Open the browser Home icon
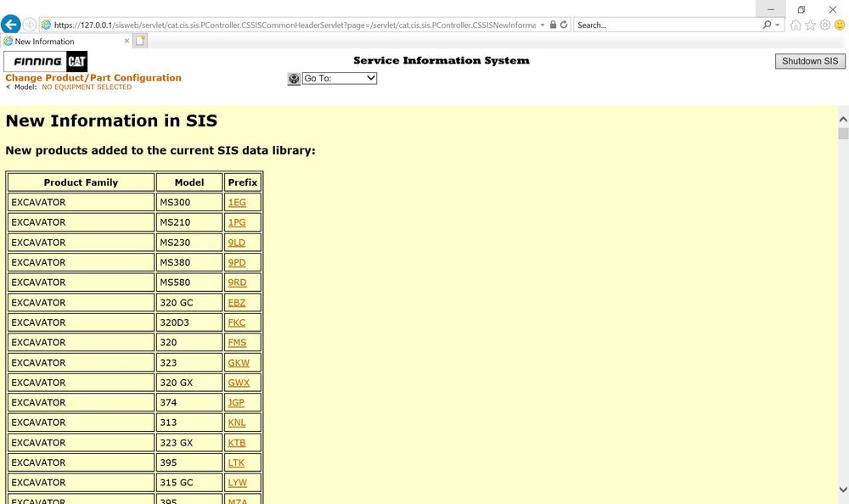 click(x=796, y=25)
